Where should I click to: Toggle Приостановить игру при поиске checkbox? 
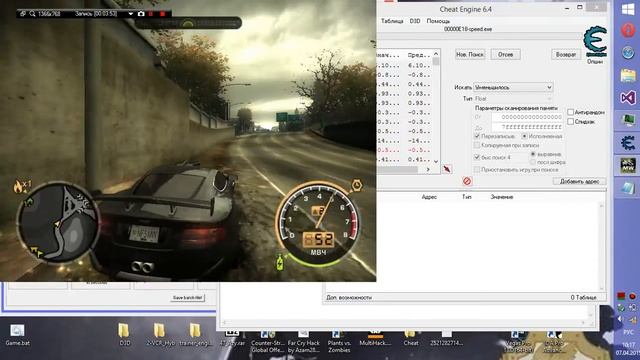click(477, 169)
